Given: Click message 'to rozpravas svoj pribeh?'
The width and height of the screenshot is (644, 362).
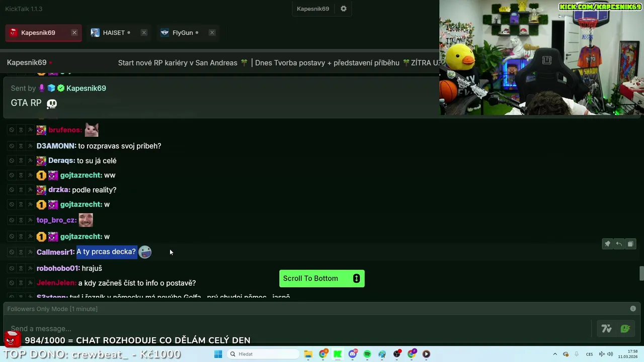Looking at the screenshot, I should (x=120, y=146).
